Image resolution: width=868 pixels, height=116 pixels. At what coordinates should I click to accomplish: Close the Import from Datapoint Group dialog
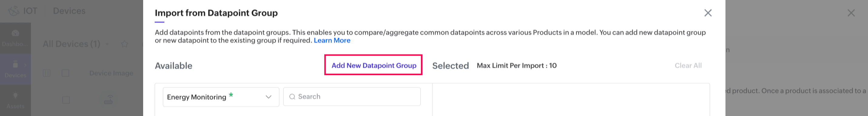click(708, 13)
